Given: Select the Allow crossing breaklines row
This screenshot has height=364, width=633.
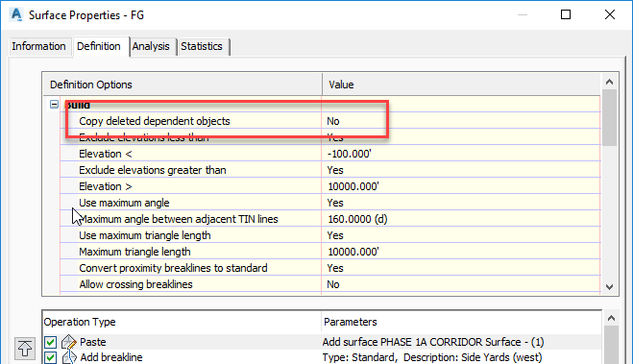Looking at the screenshot, I should [x=330, y=284].
